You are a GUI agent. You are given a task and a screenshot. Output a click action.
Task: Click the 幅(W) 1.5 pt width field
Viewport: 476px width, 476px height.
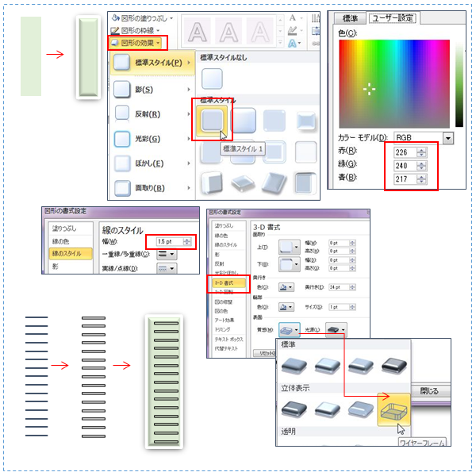(x=170, y=242)
